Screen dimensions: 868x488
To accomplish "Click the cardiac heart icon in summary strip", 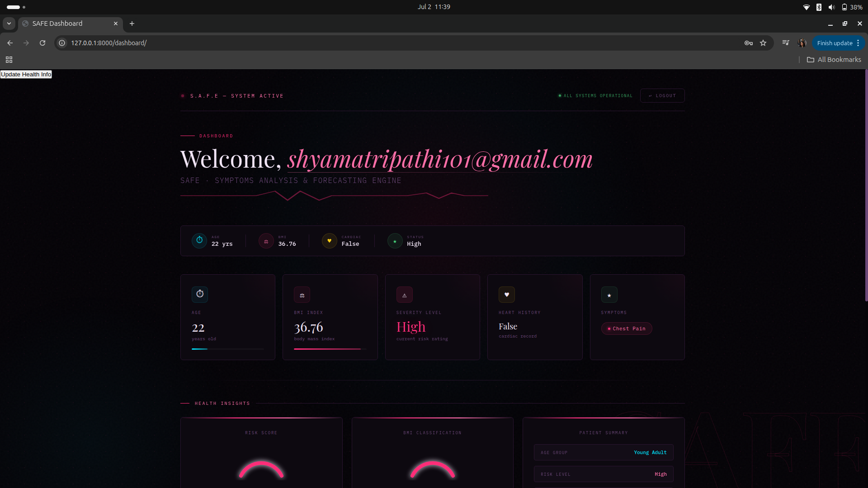I will (330, 241).
